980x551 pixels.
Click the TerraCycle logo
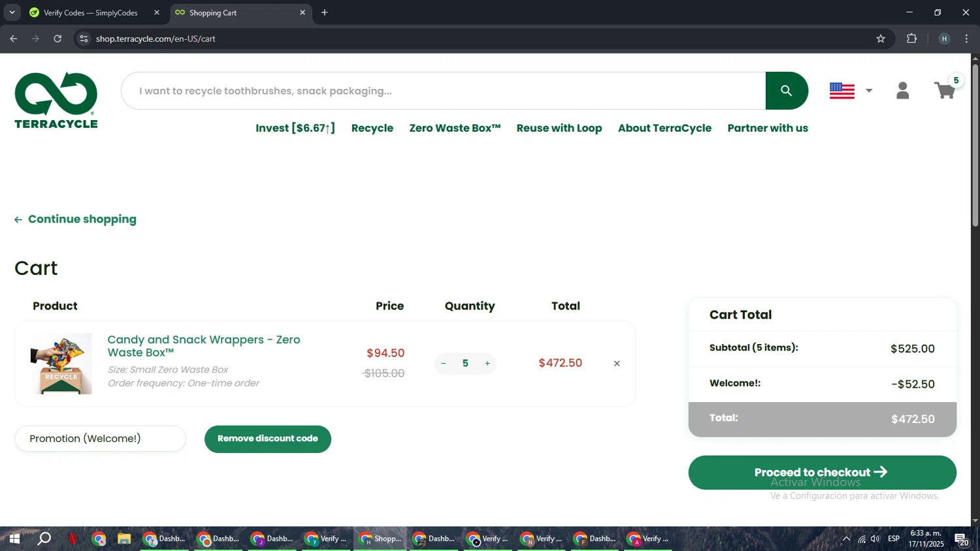pos(56,101)
